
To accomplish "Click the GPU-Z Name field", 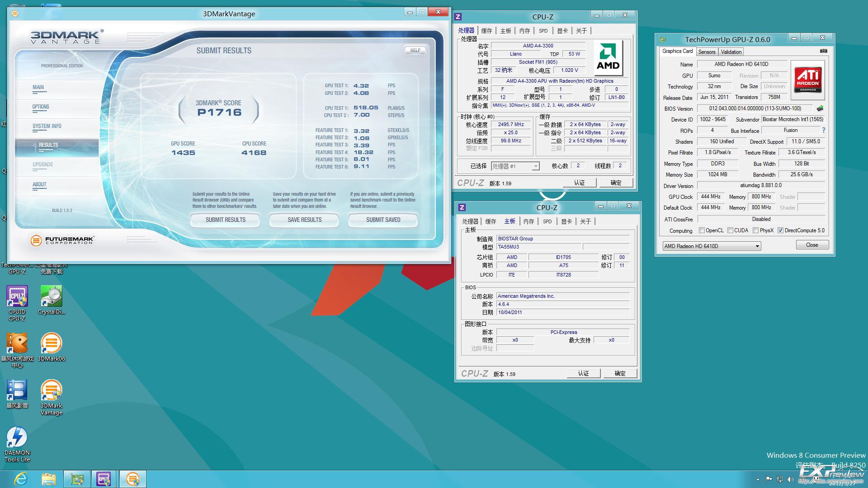I will [x=741, y=64].
